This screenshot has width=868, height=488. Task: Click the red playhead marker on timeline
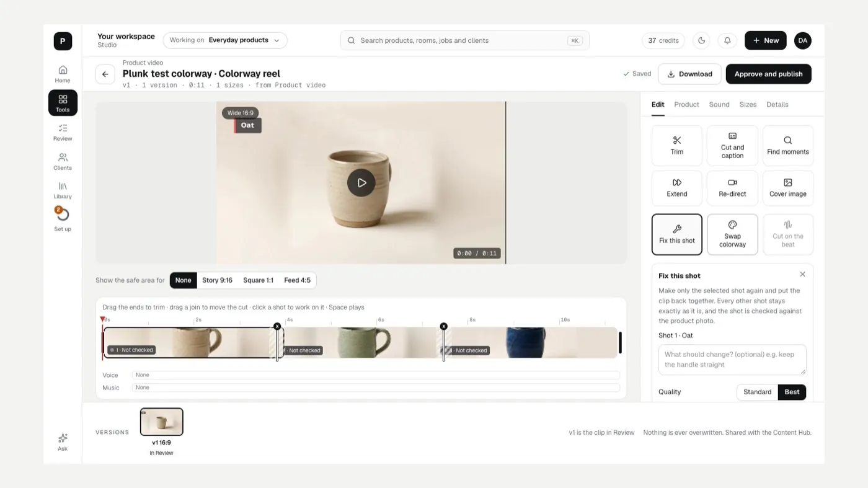(103, 320)
